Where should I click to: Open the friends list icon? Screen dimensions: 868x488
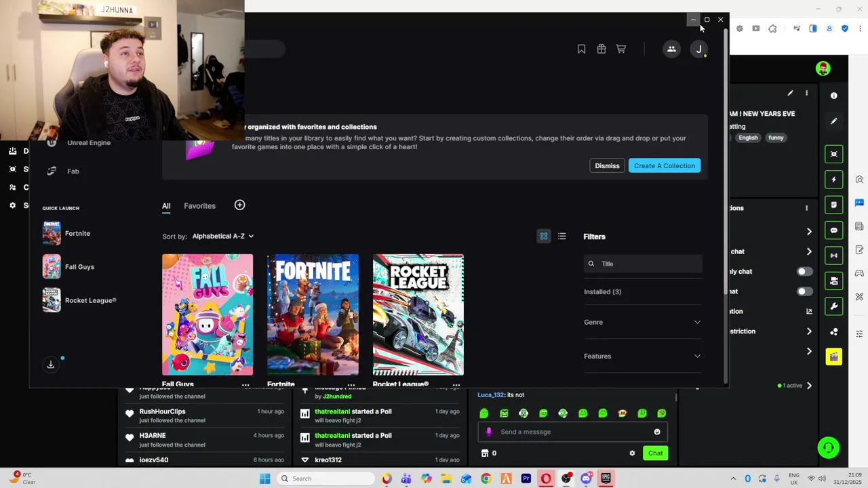point(671,49)
